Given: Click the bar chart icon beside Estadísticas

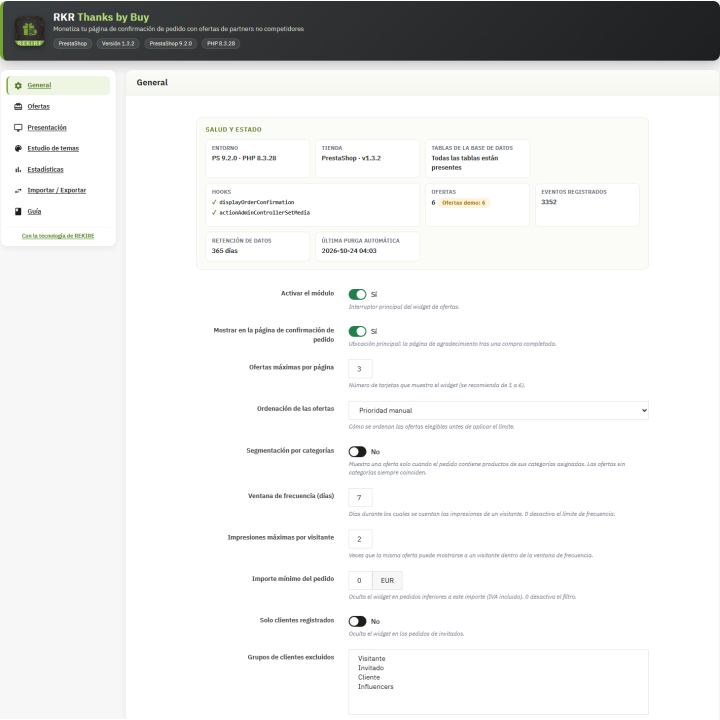Looking at the screenshot, I should click(18, 169).
